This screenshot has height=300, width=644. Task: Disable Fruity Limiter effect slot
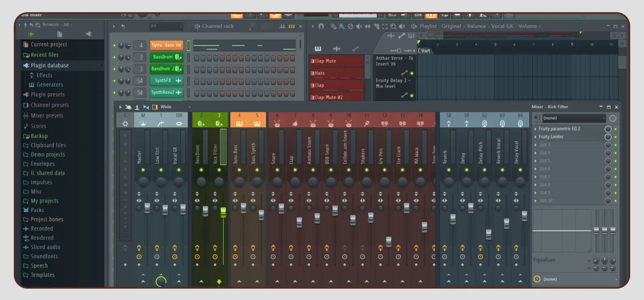[x=616, y=137]
